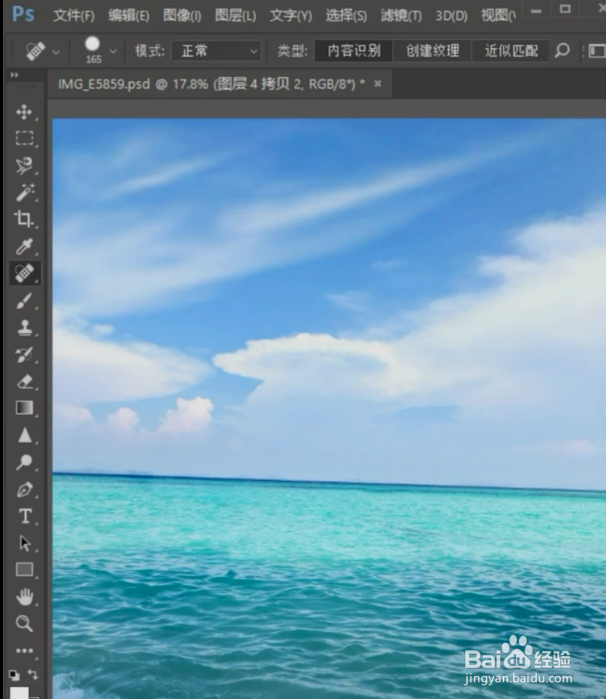Screen dimensions: 606x699
Task: Open the 视图 menu
Action: click(498, 16)
